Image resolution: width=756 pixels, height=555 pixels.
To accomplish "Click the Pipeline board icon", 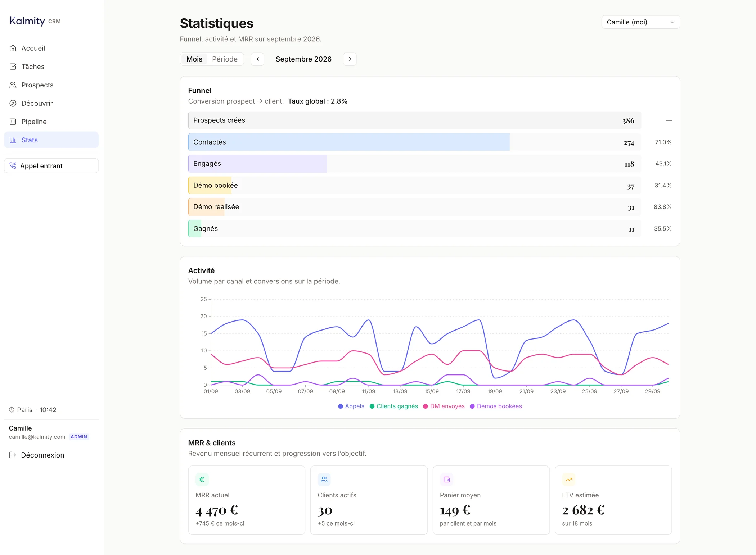I will pyautogui.click(x=13, y=122).
